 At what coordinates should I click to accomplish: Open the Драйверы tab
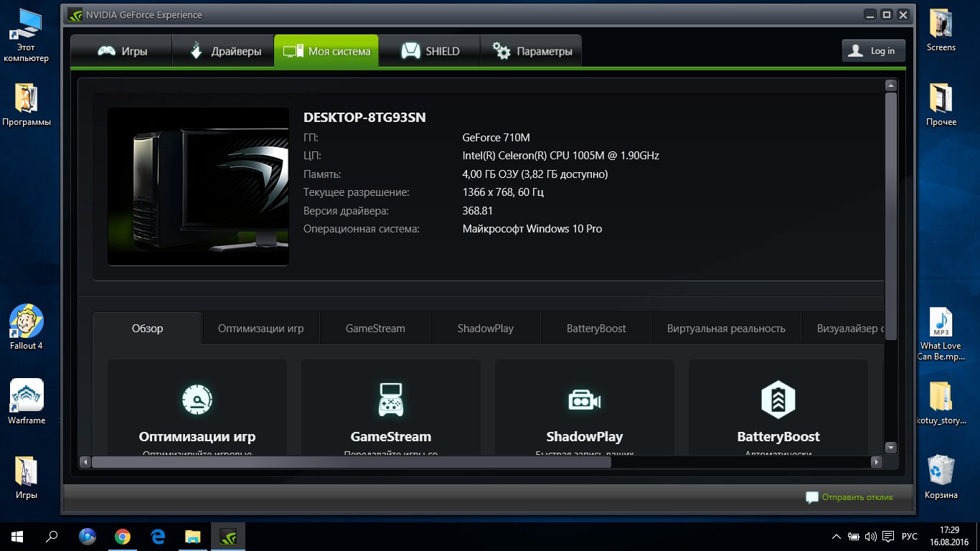(223, 52)
